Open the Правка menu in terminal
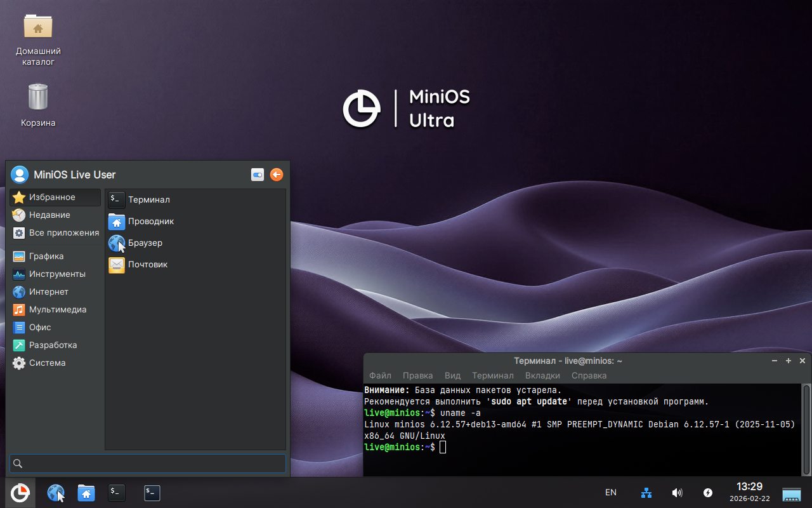 [417, 375]
